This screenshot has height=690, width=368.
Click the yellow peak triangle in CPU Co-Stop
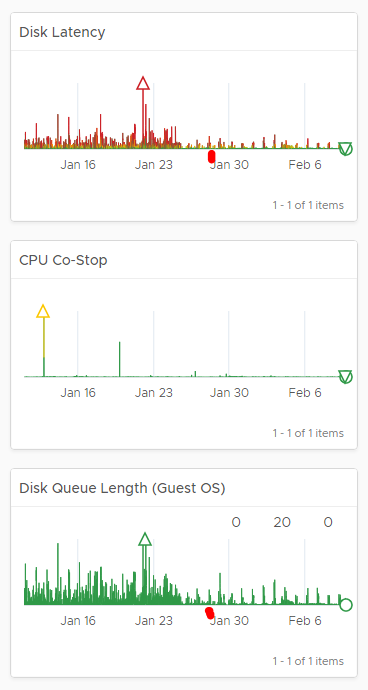(x=43, y=311)
